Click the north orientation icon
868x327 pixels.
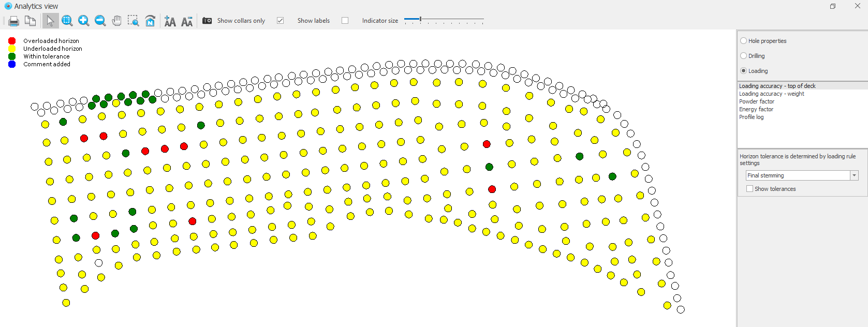(150, 21)
